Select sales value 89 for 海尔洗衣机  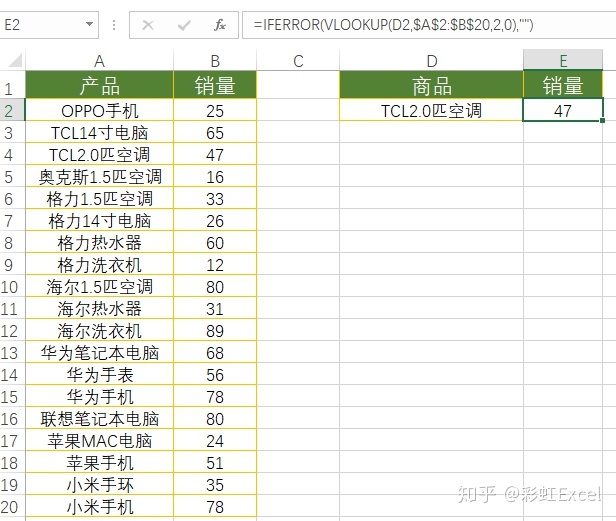(x=215, y=330)
